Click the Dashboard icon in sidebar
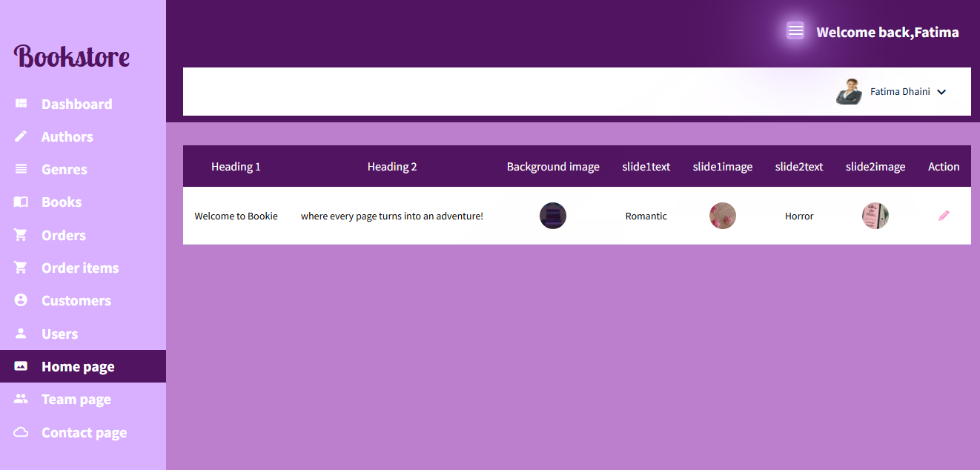980x470 pixels. tap(21, 104)
